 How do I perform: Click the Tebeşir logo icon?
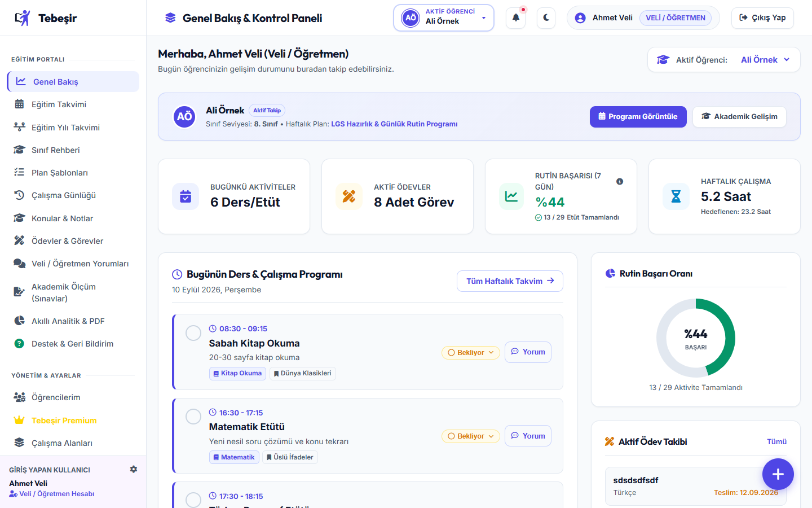(23, 18)
